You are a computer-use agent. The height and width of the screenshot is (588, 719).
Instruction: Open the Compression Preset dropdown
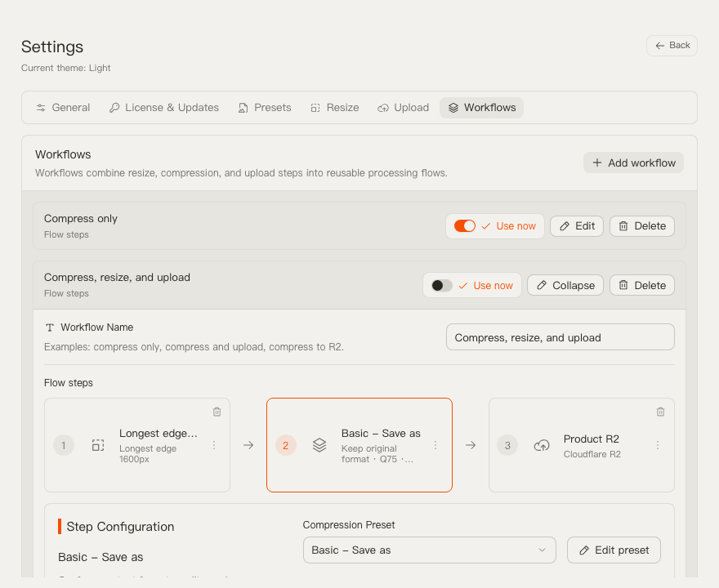point(429,550)
